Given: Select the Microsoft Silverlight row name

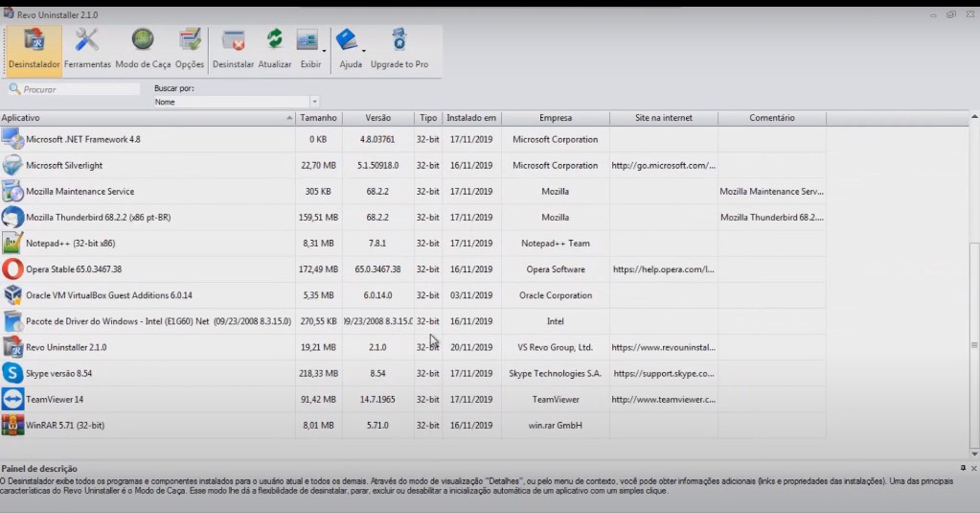Looking at the screenshot, I should point(64,165).
